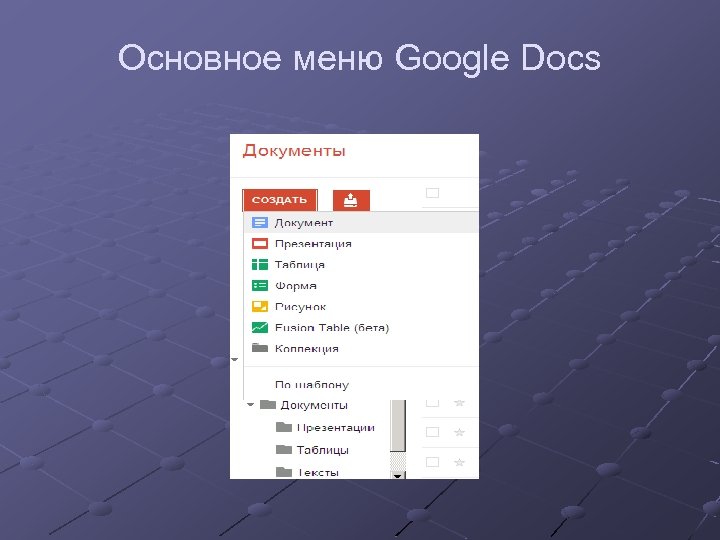
Task: Select Документ from the create menu
Action: pos(361,223)
